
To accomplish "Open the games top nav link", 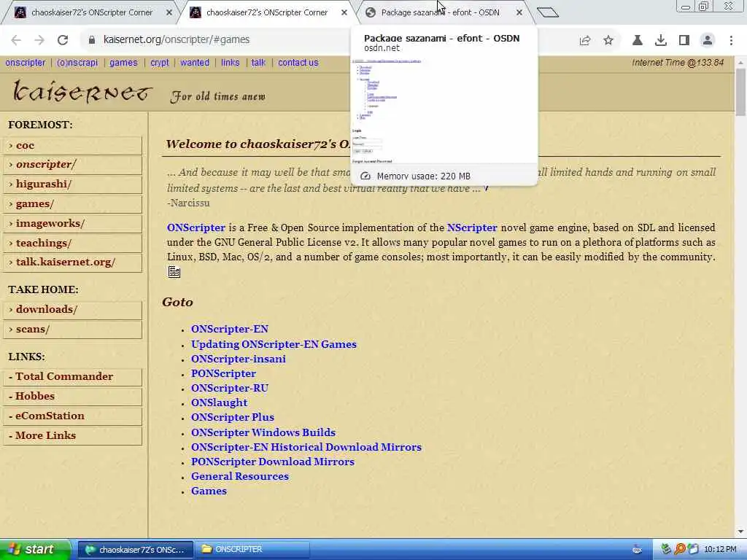I will (123, 63).
